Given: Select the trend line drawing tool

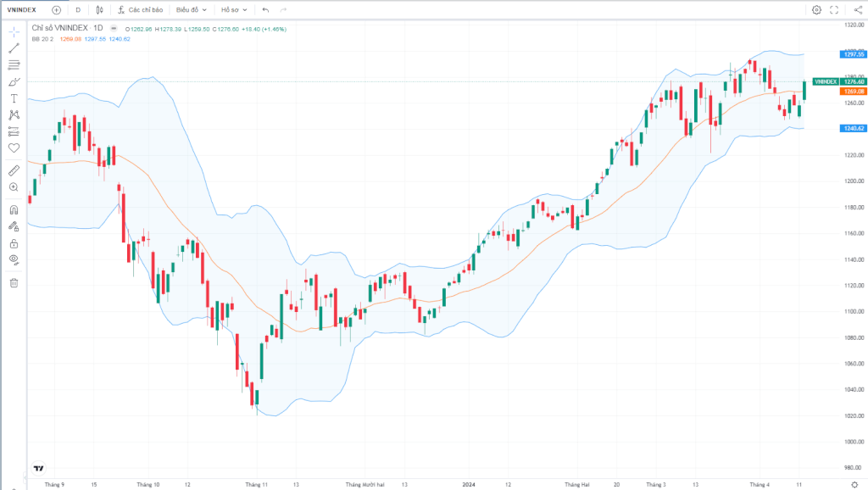Looking at the screenshot, I should (x=14, y=48).
